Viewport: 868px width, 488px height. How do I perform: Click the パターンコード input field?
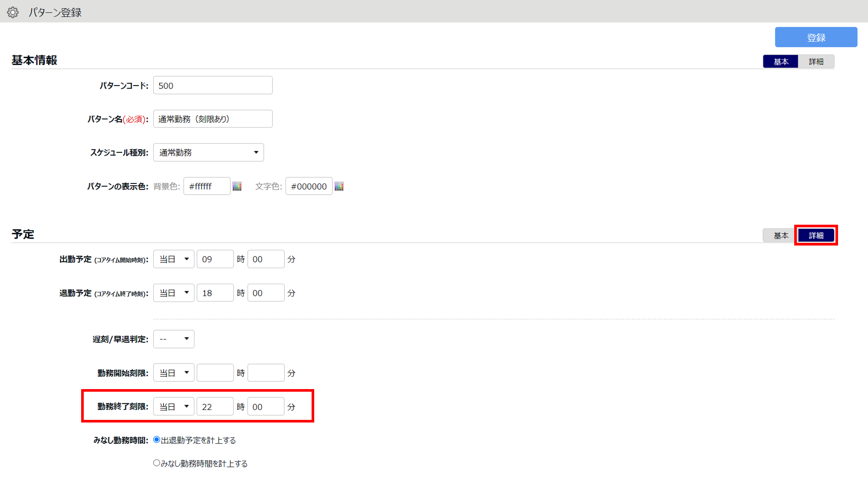coord(213,85)
